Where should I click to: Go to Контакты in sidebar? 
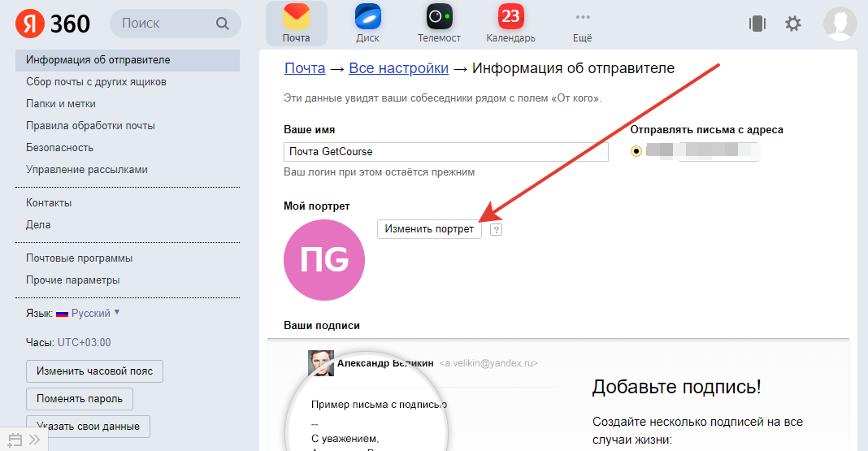(x=49, y=203)
